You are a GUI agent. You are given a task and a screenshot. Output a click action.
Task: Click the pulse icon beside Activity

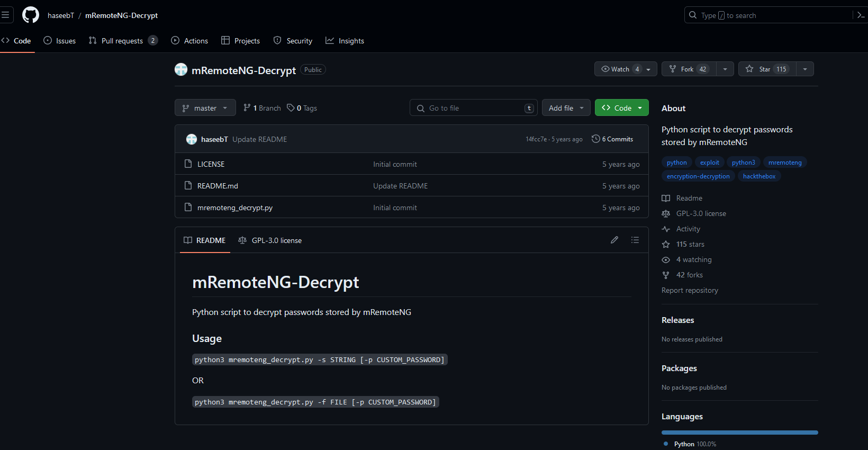[666, 229]
